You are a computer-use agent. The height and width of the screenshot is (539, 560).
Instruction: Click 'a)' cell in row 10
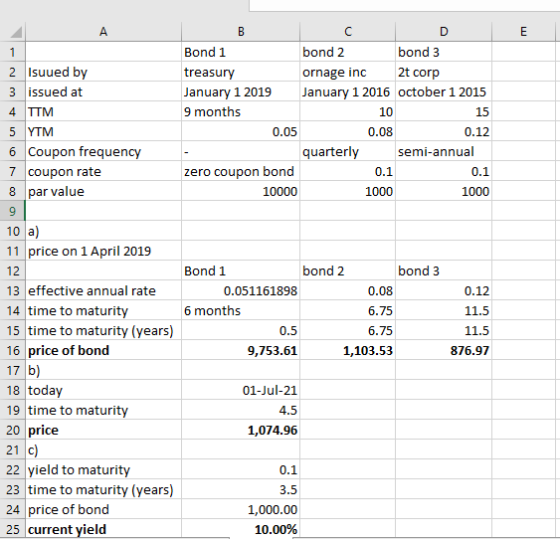pyautogui.click(x=104, y=231)
